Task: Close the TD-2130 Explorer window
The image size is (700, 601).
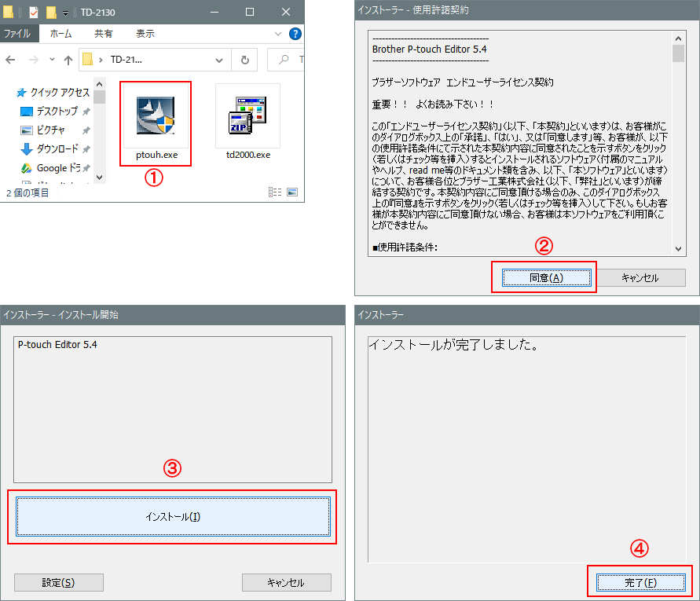Action: [286, 12]
